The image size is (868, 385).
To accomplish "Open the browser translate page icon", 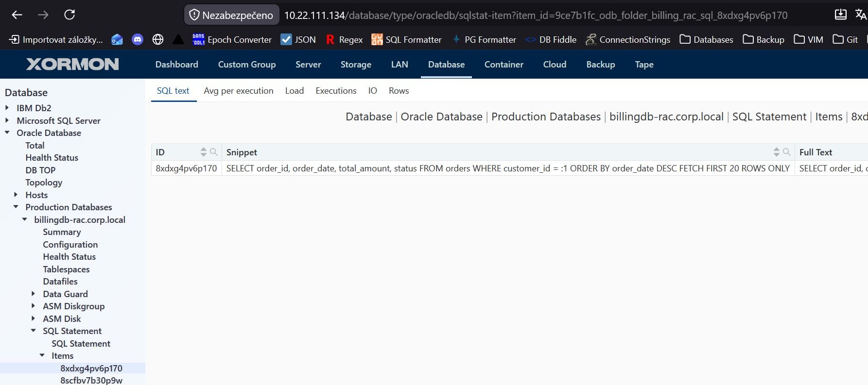I will coord(861,15).
